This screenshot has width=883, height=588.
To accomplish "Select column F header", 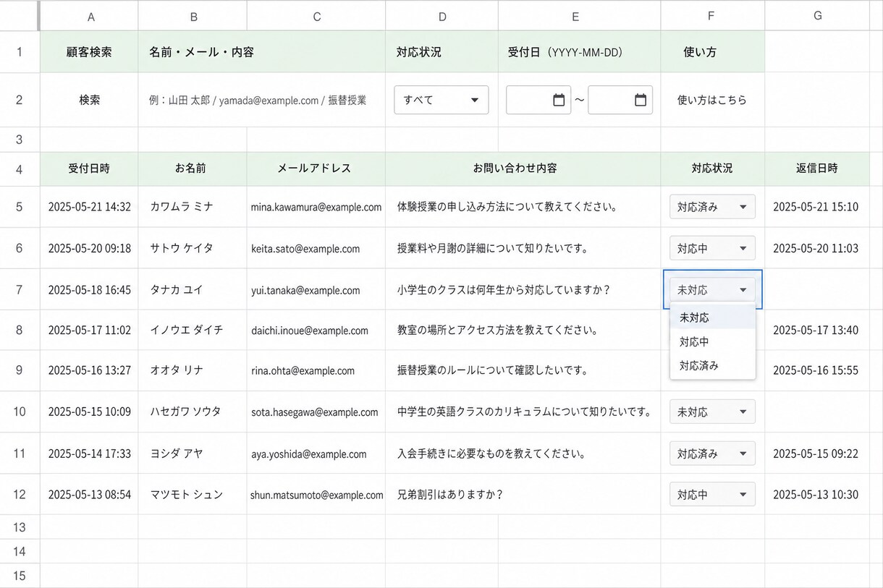I will [x=712, y=16].
